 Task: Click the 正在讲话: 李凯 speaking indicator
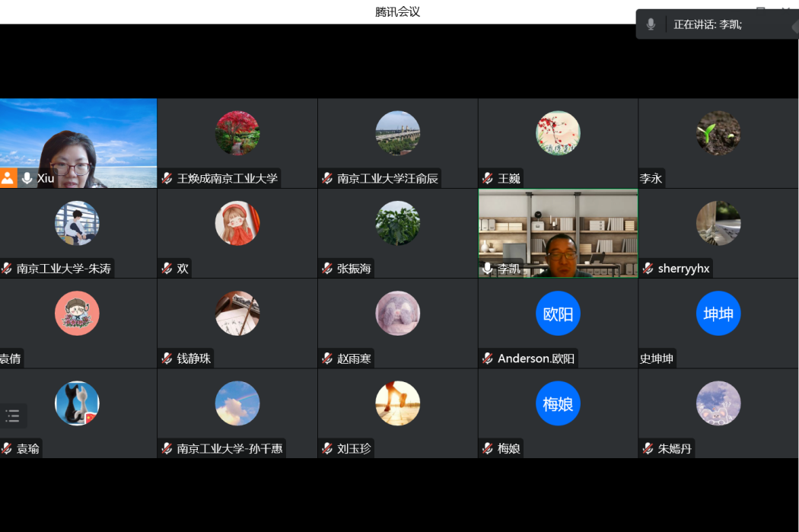click(707, 24)
